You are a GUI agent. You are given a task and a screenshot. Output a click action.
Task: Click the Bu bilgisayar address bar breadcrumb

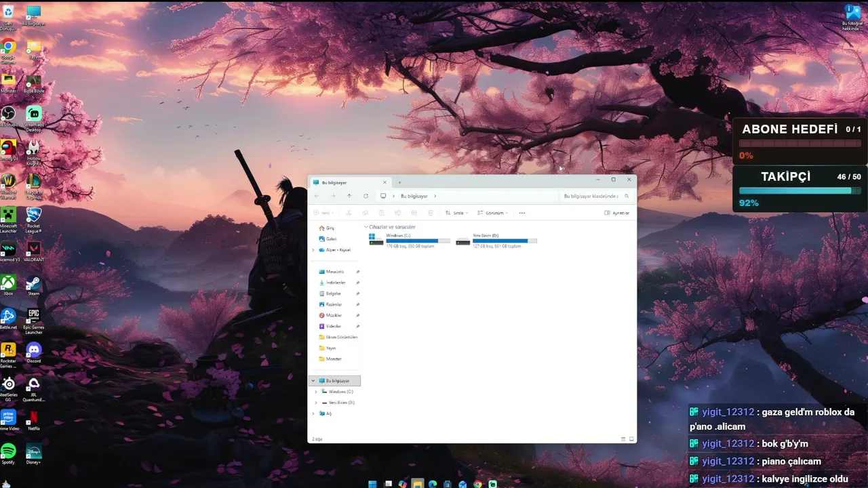[414, 196]
